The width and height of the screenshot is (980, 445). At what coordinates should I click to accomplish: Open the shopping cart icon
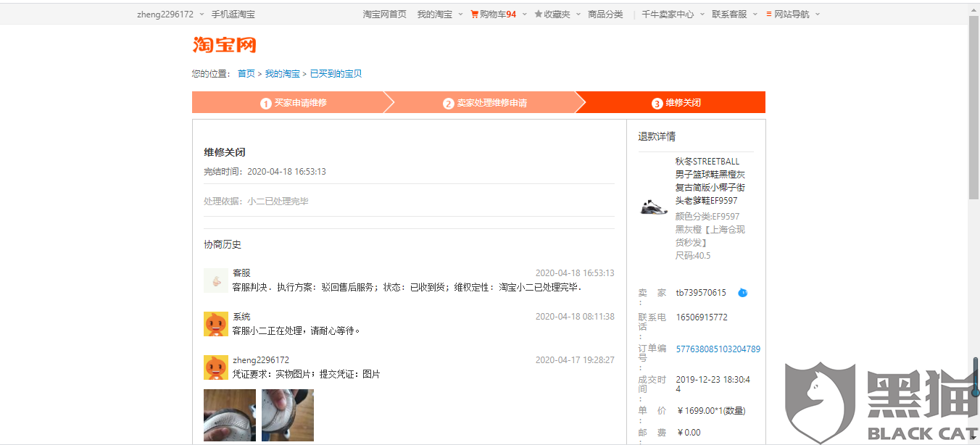pyautogui.click(x=474, y=14)
